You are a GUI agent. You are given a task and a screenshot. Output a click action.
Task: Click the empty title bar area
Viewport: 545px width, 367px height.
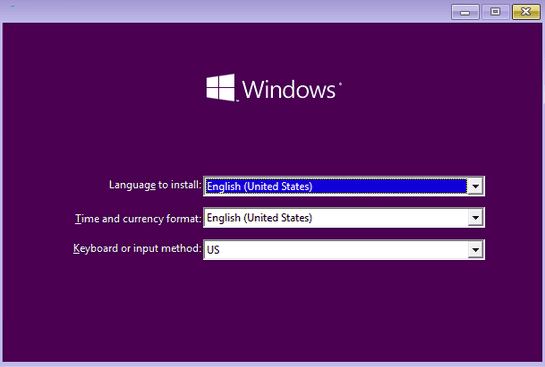(243, 11)
